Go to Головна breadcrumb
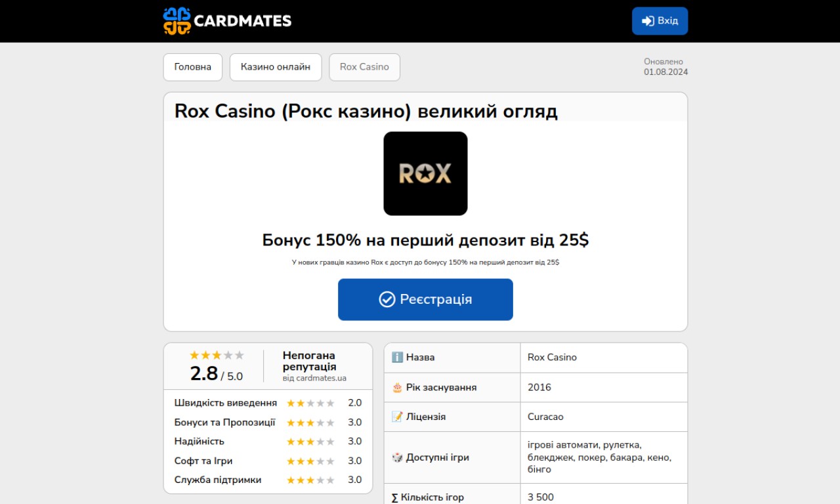The height and width of the screenshot is (504, 840). (193, 67)
